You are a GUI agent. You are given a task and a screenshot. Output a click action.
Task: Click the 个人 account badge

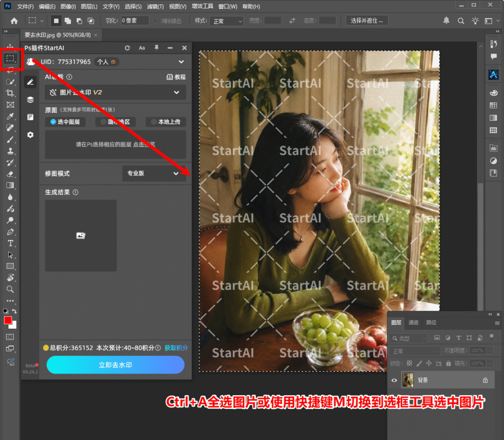pos(106,62)
